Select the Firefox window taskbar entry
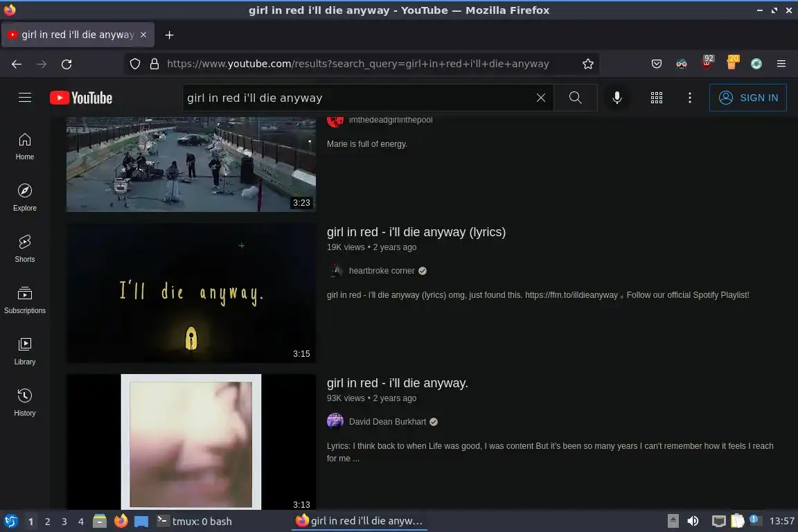The height and width of the screenshot is (532, 798). click(x=360, y=522)
